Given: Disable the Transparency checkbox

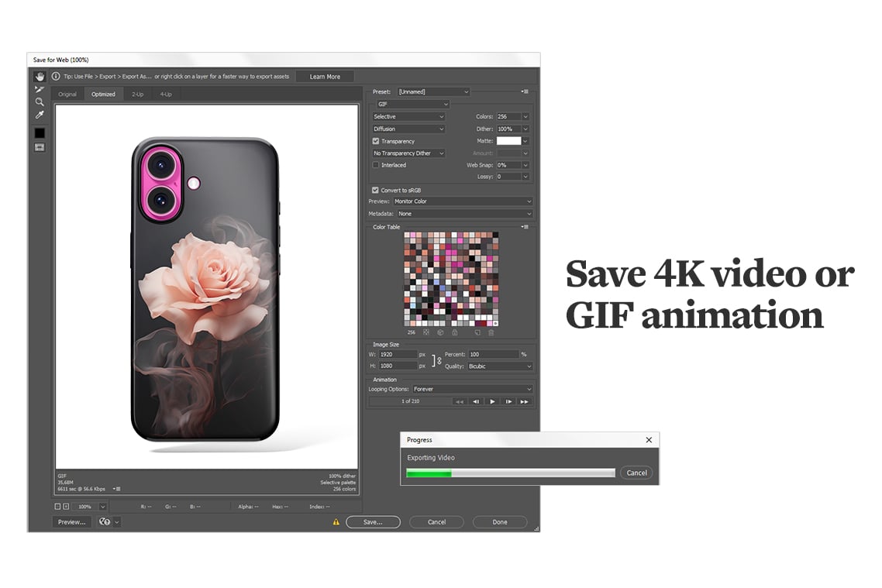Looking at the screenshot, I should pos(377,141).
